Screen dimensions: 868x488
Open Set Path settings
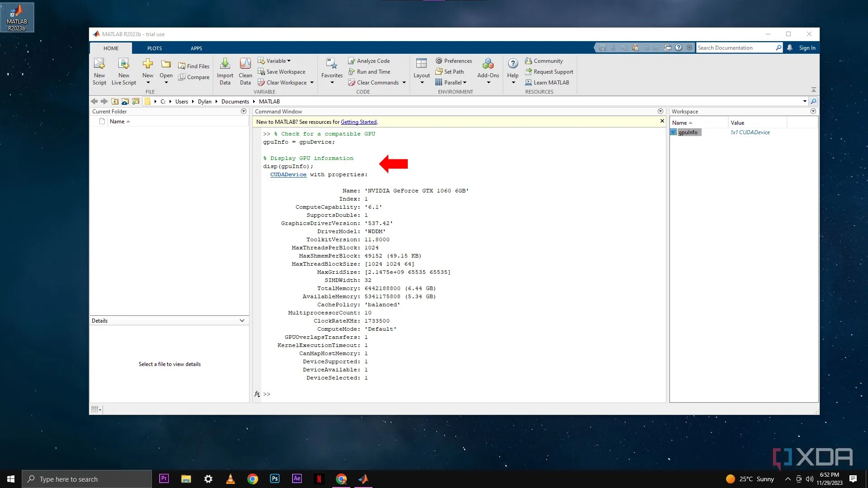[450, 71]
